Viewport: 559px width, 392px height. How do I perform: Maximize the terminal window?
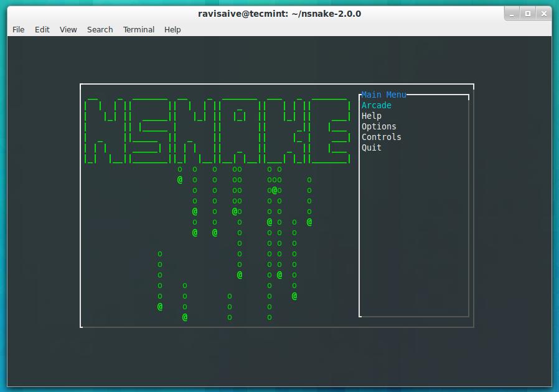[x=527, y=13]
